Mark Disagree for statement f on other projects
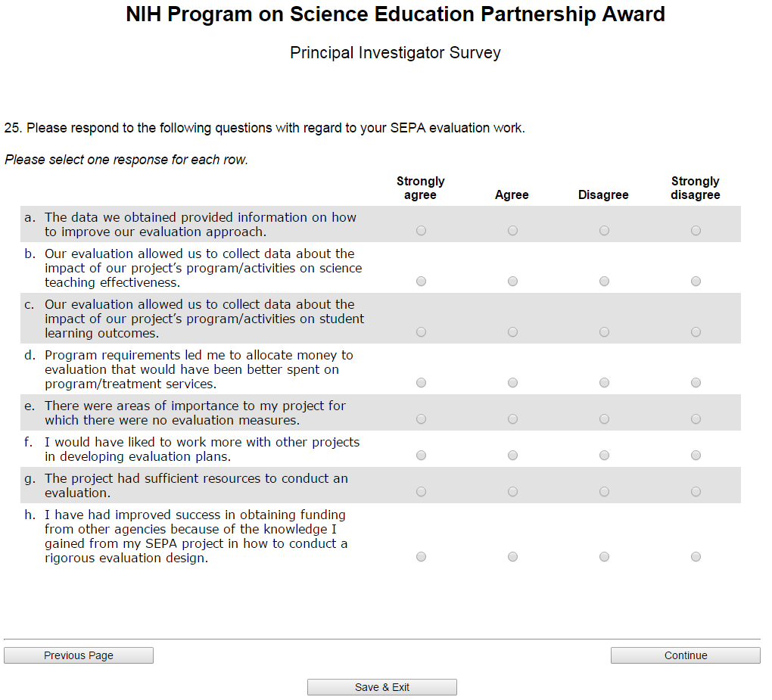 604,456
